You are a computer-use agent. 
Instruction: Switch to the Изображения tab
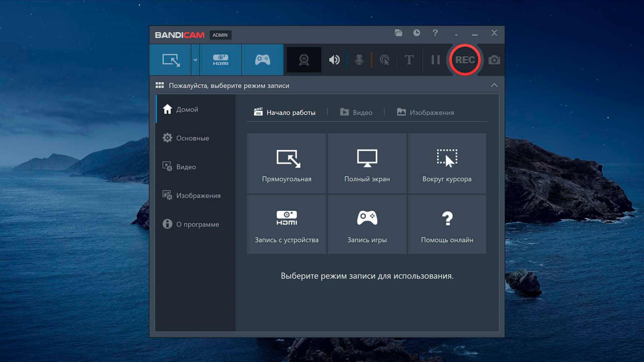431,112
